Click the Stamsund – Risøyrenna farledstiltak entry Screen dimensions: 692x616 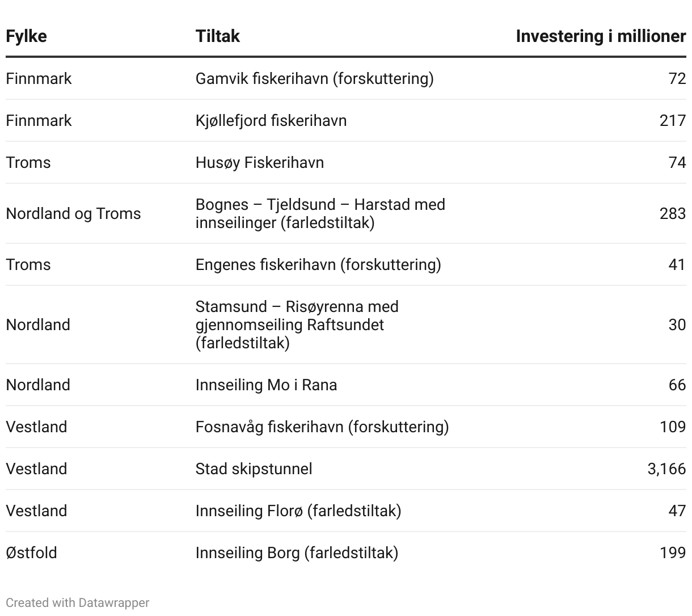point(297,324)
